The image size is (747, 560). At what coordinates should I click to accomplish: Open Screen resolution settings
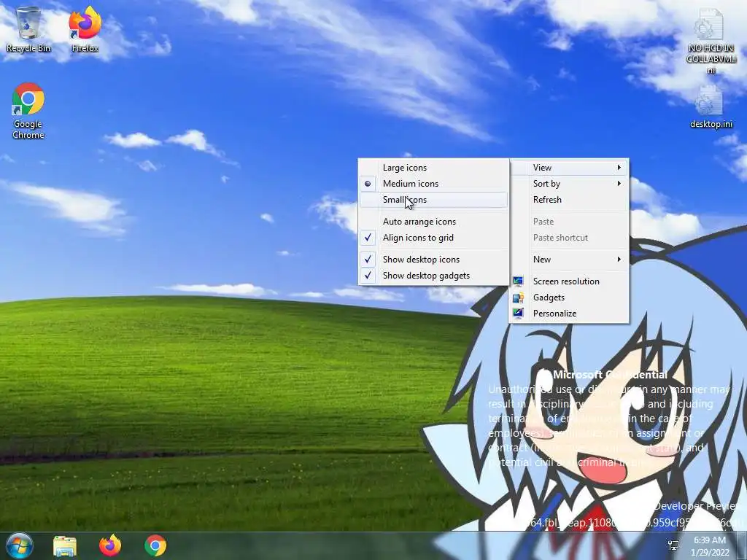click(569, 281)
